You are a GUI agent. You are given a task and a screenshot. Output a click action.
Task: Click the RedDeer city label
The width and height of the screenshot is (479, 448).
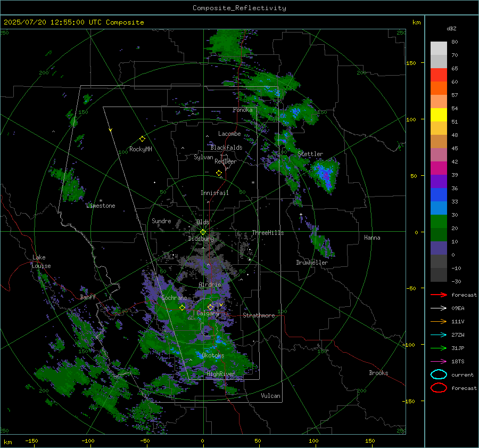226,161
